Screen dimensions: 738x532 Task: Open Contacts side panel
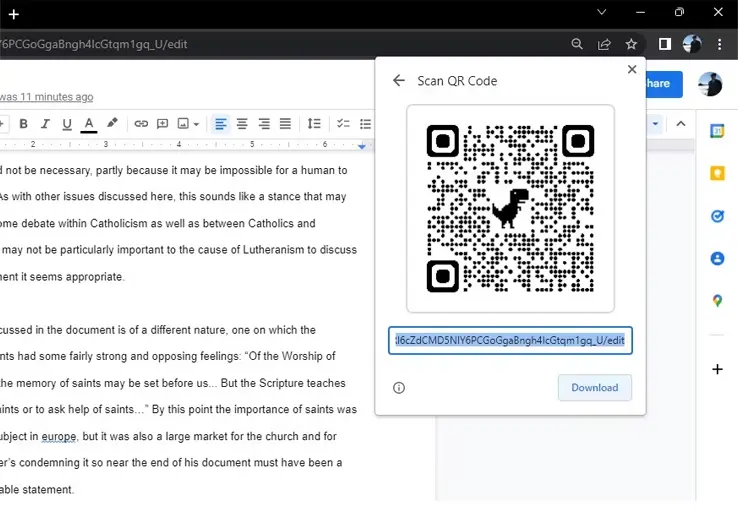point(717,258)
